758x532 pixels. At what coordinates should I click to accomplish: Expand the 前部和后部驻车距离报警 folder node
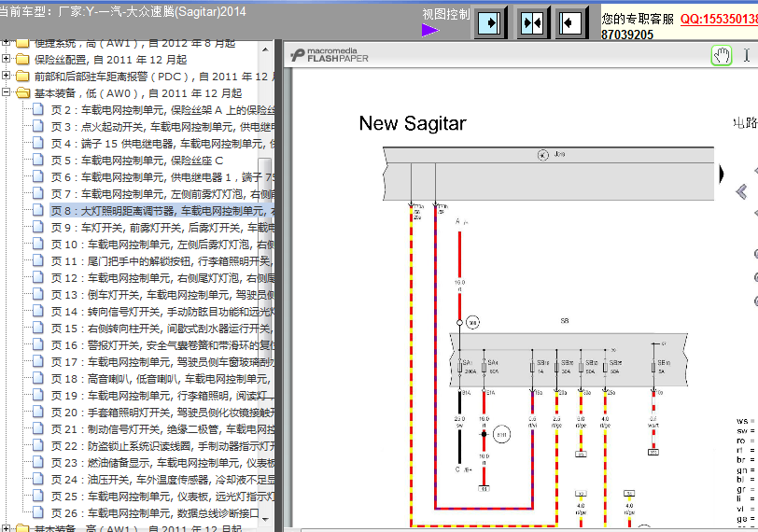pyautogui.click(x=6, y=76)
